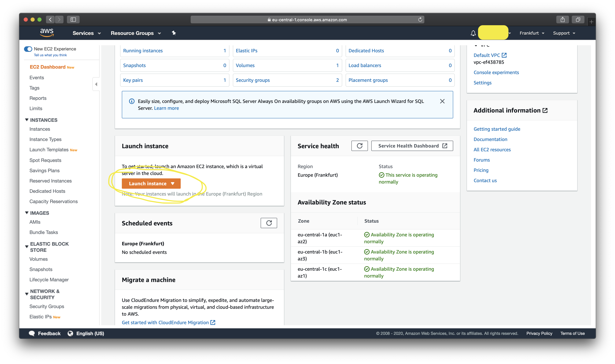
Task: Click Console experiments link
Action: (x=496, y=72)
